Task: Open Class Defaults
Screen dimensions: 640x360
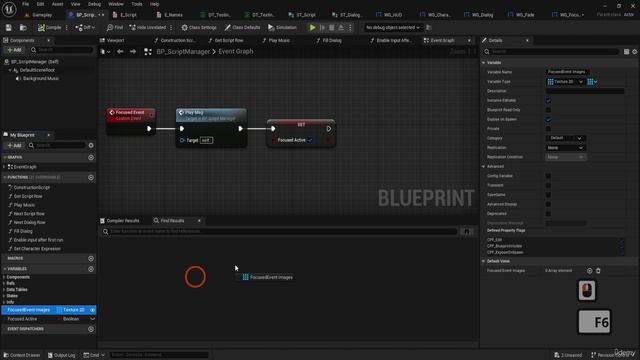Action: (x=242, y=27)
